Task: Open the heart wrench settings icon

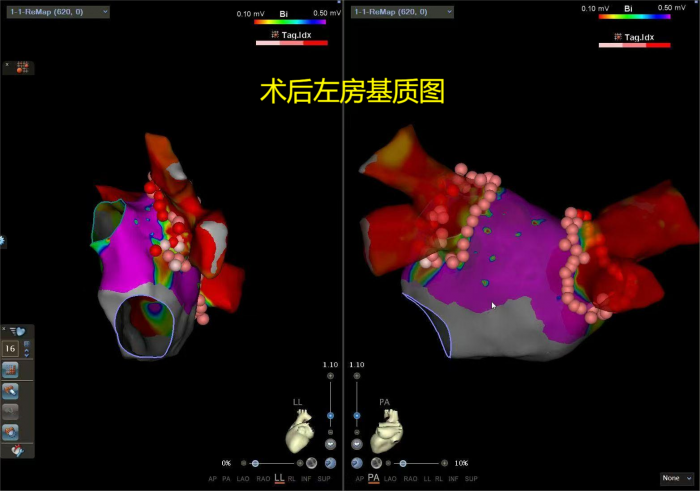Action: point(17,451)
